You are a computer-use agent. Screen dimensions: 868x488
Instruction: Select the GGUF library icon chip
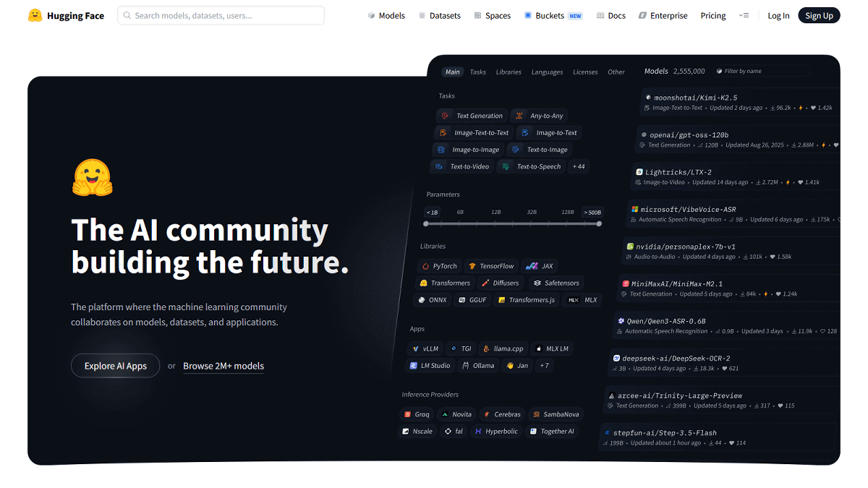pyautogui.click(x=472, y=299)
